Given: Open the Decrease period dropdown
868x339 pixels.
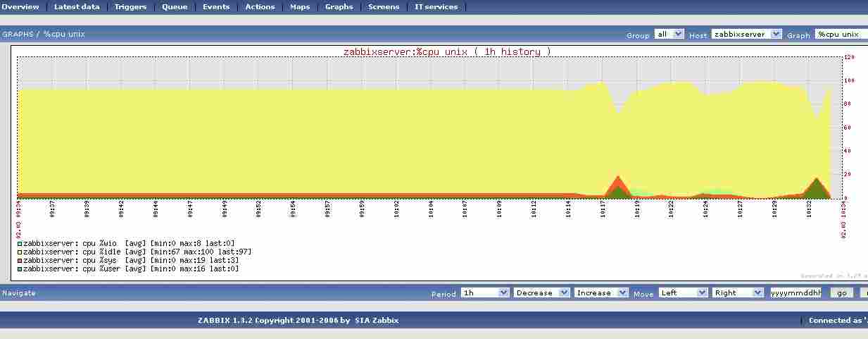Looking at the screenshot, I should [x=542, y=292].
